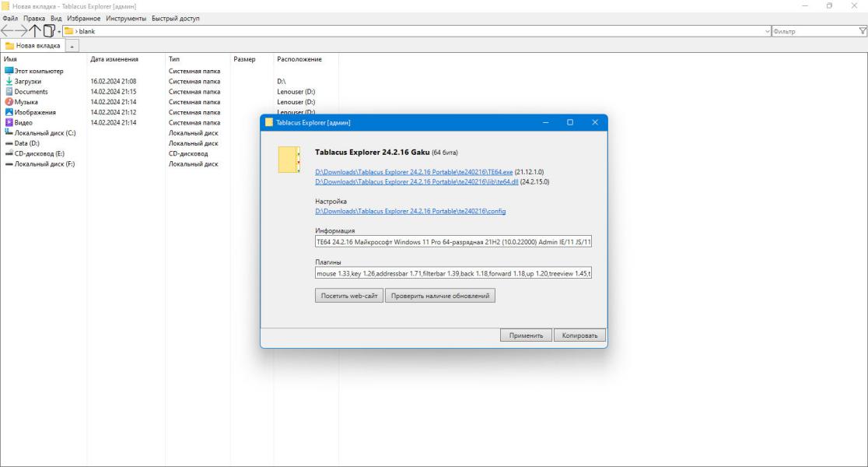Click the Загрузки download arrow icon
The image size is (868, 467).
click(9, 81)
